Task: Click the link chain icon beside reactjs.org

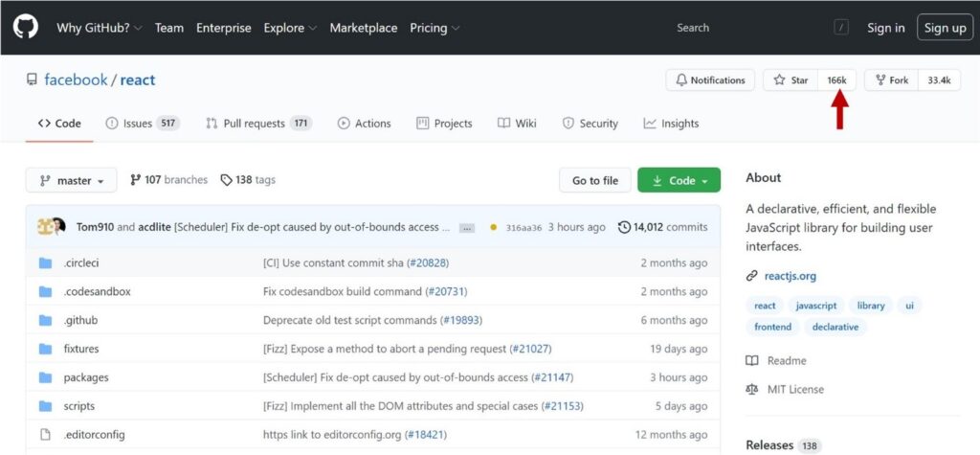Action: coord(752,276)
